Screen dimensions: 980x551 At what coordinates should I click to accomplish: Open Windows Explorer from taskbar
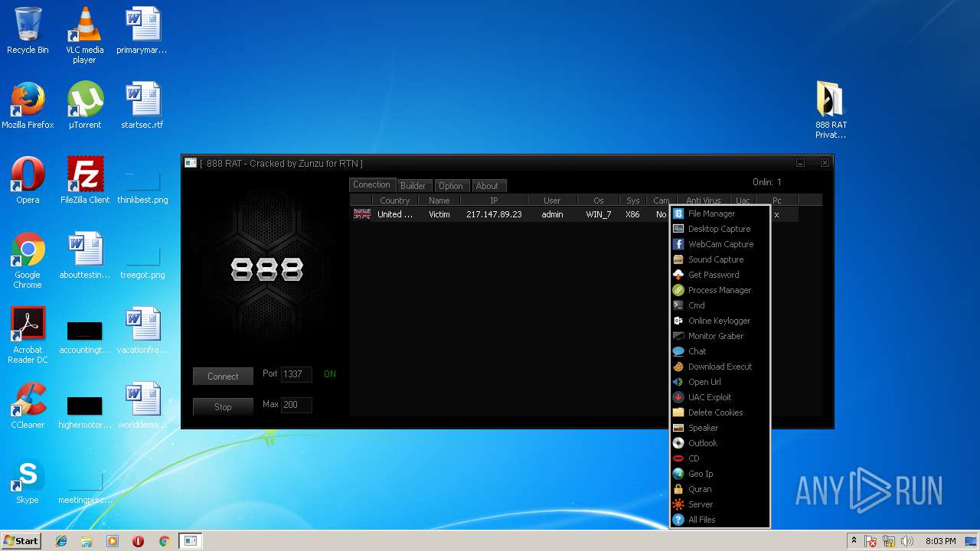pos(87,541)
